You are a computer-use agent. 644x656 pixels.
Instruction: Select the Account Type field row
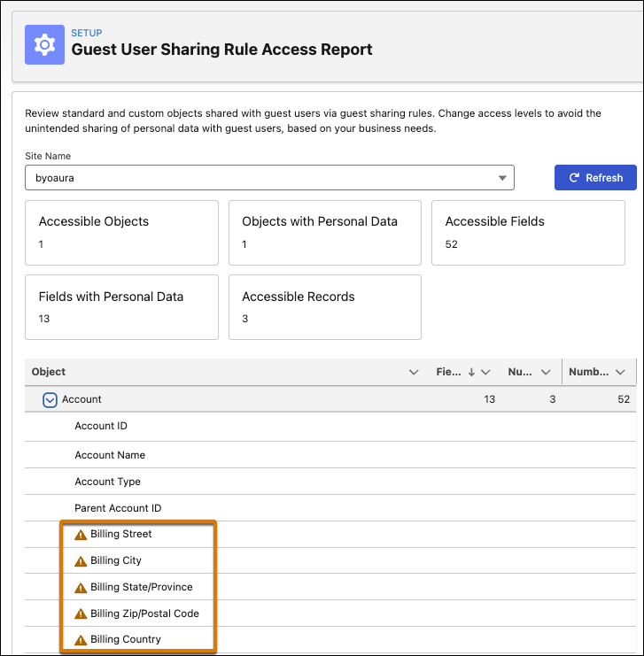click(330, 481)
